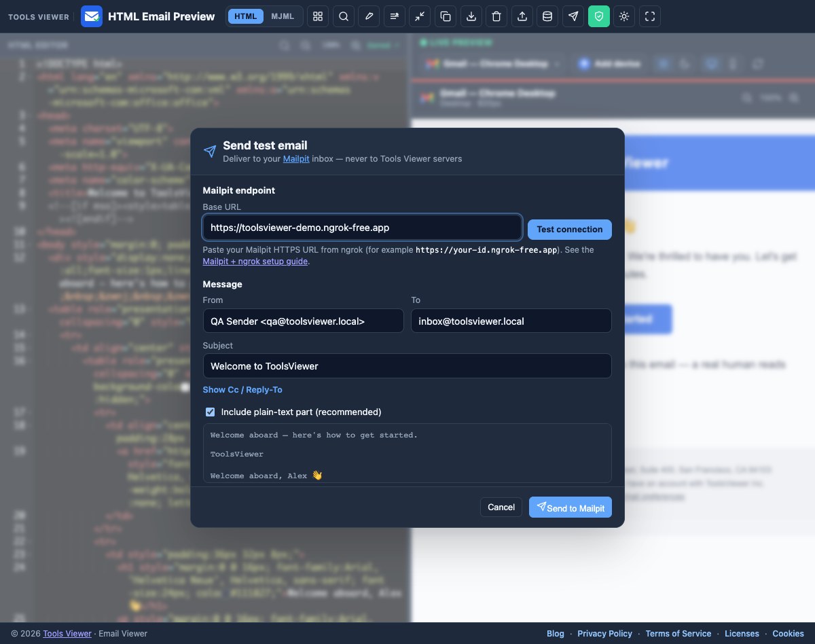
Task: Switch to the MJML tab
Action: point(283,16)
